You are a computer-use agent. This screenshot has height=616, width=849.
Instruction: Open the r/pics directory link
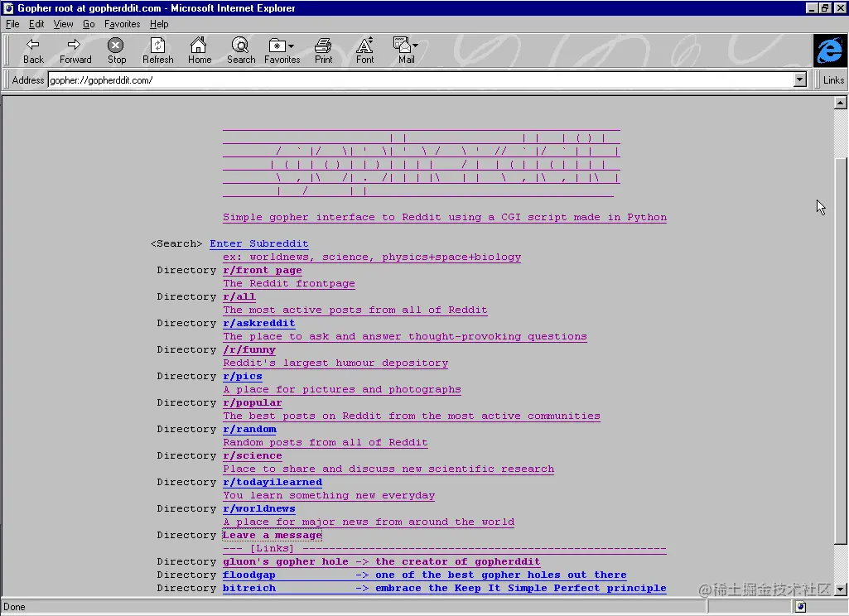(242, 376)
